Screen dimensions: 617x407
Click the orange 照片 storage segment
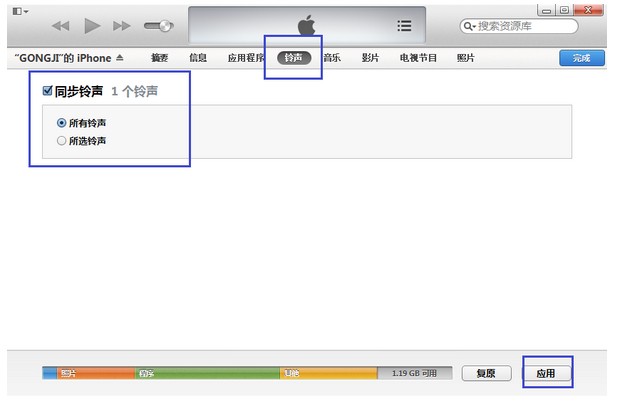[x=96, y=373]
